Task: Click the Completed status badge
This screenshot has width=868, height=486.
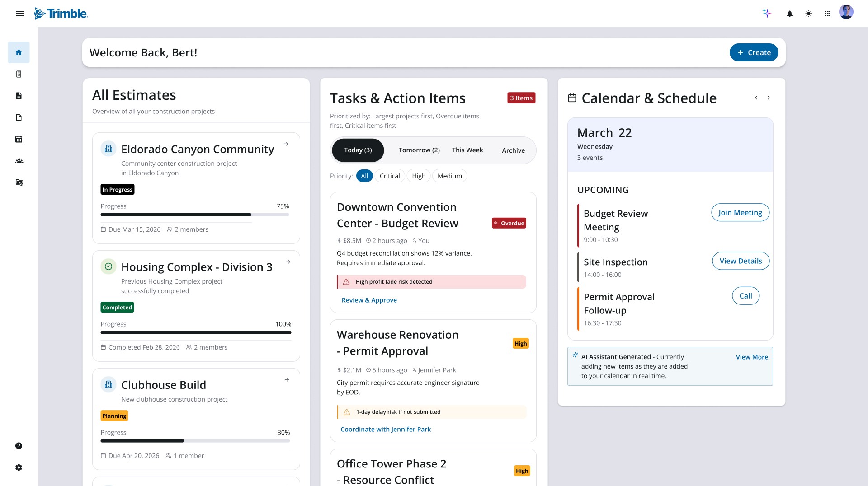Action: point(117,307)
